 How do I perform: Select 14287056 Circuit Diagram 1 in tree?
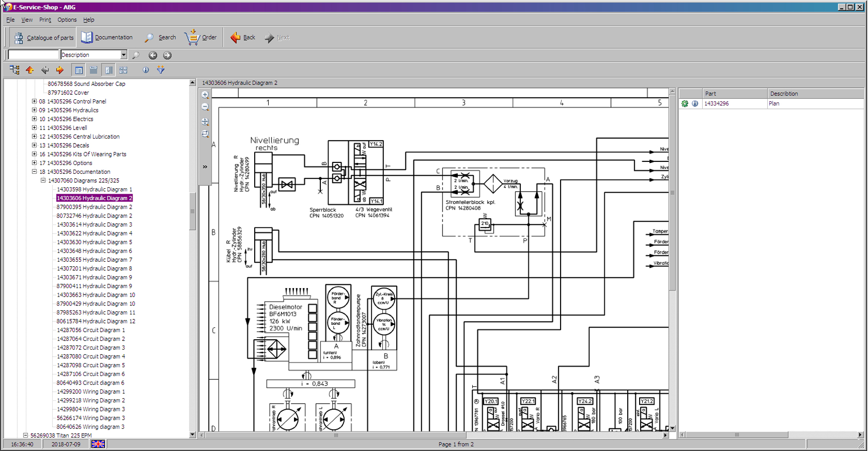90,330
